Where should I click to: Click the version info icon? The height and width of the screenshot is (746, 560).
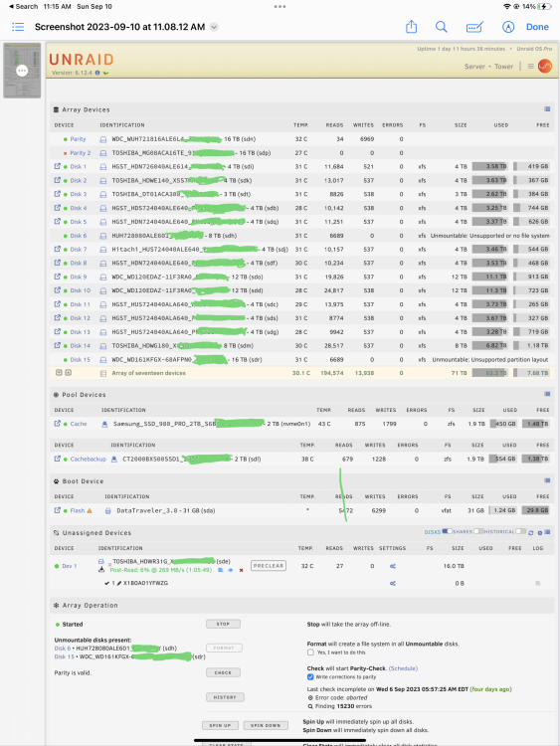97,73
